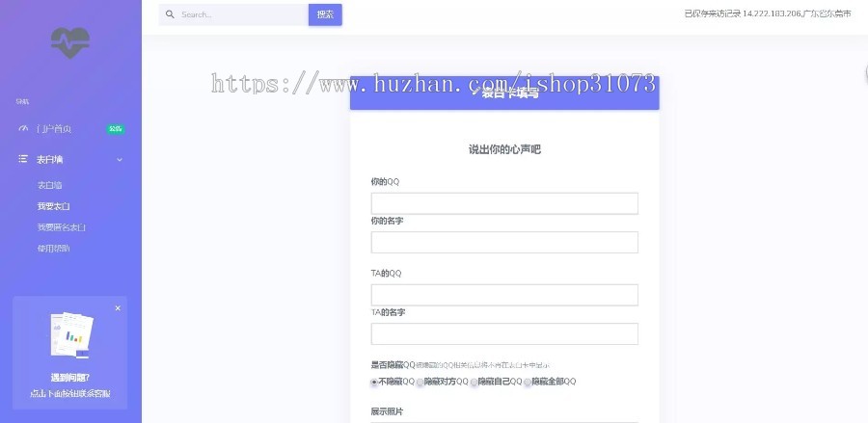Select the 不隐藏QQ radio option
Image resolution: width=868 pixels, height=423 pixels.
[374, 383]
